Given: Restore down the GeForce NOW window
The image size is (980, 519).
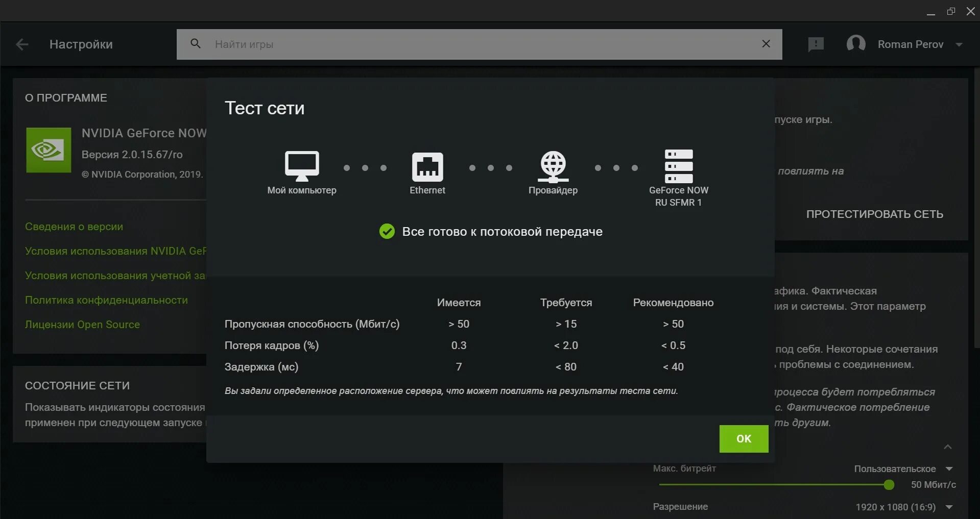Looking at the screenshot, I should coord(951,11).
